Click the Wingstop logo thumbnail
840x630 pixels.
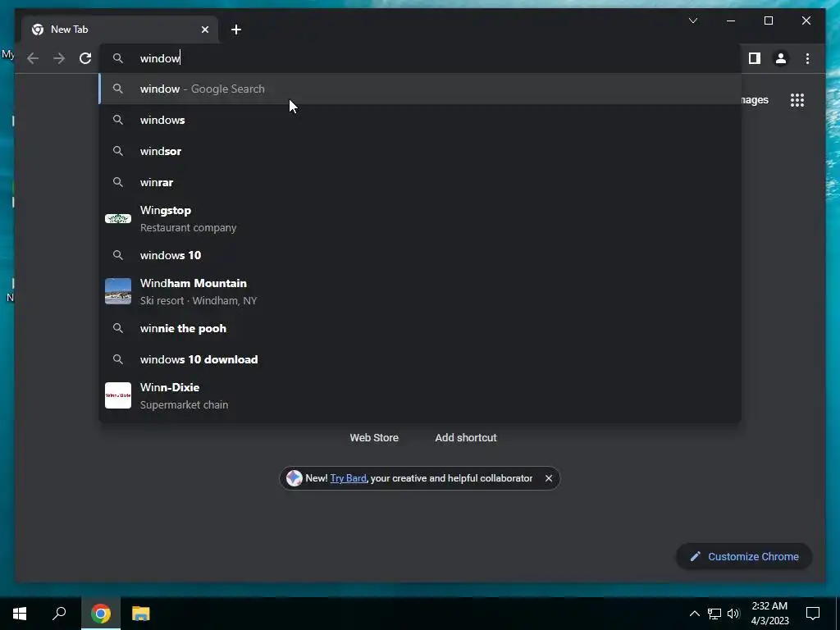point(118,218)
